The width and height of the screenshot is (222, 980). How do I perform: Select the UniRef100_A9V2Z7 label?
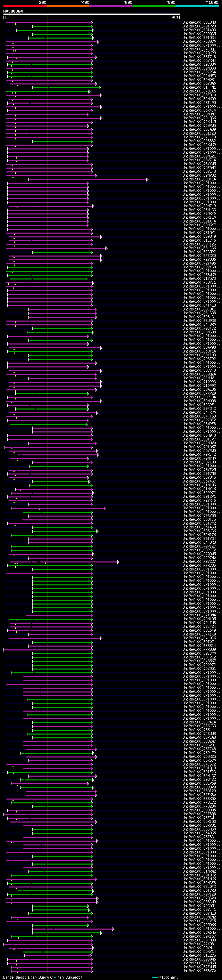199,561
